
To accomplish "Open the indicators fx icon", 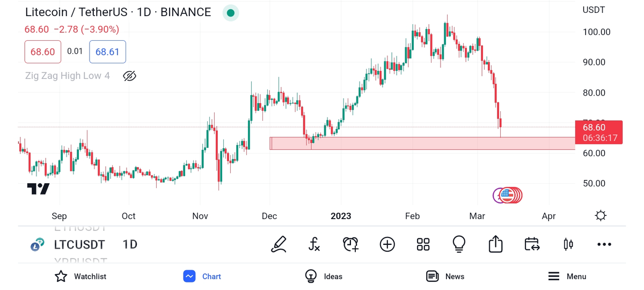I will click(x=314, y=244).
